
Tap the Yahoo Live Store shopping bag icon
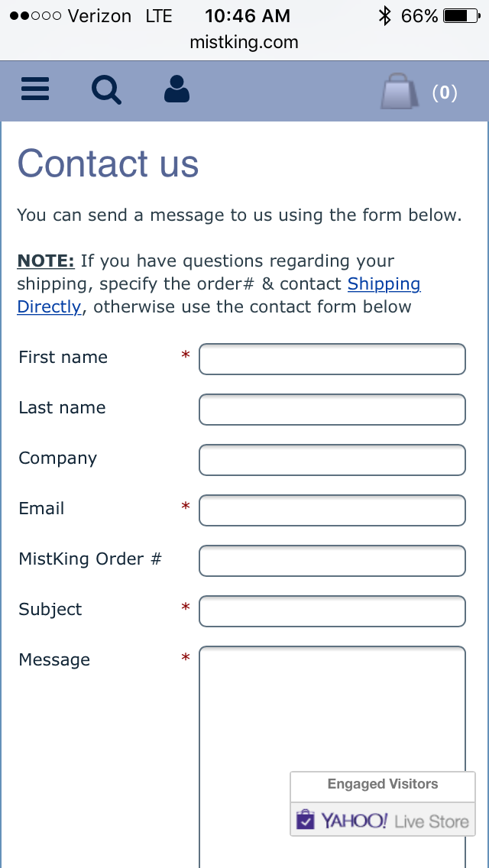[305, 820]
